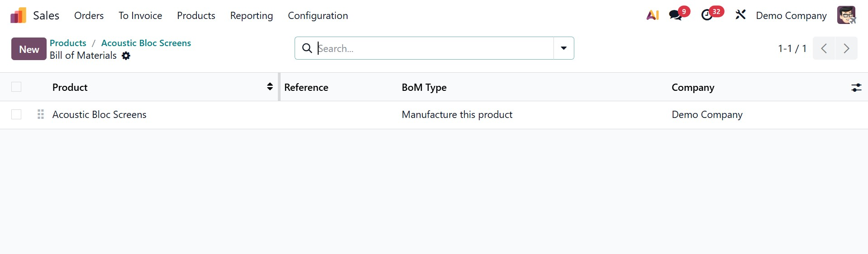Open the Configuration menu
This screenshot has width=868, height=254.
318,15
